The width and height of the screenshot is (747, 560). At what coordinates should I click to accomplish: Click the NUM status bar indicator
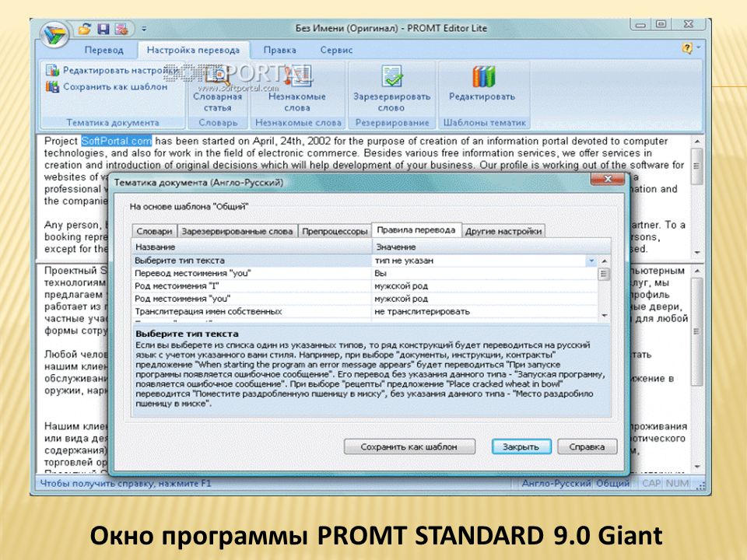(x=677, y=483)
